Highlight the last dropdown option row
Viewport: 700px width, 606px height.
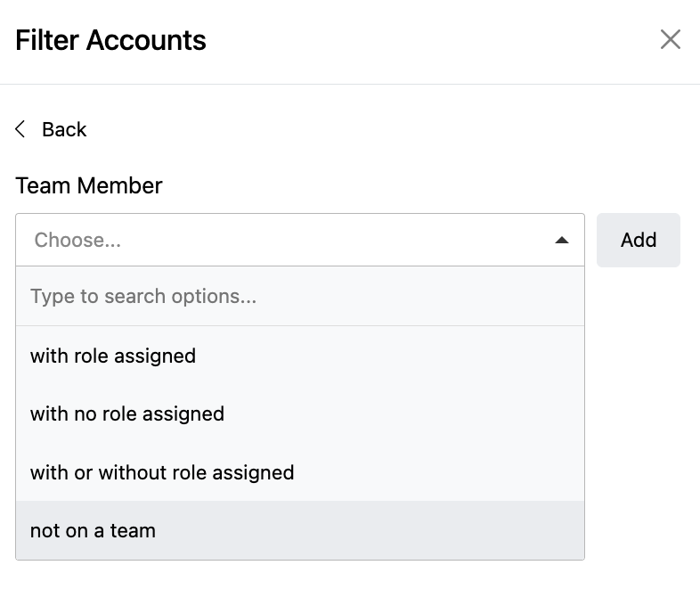[x=299, y=530]
